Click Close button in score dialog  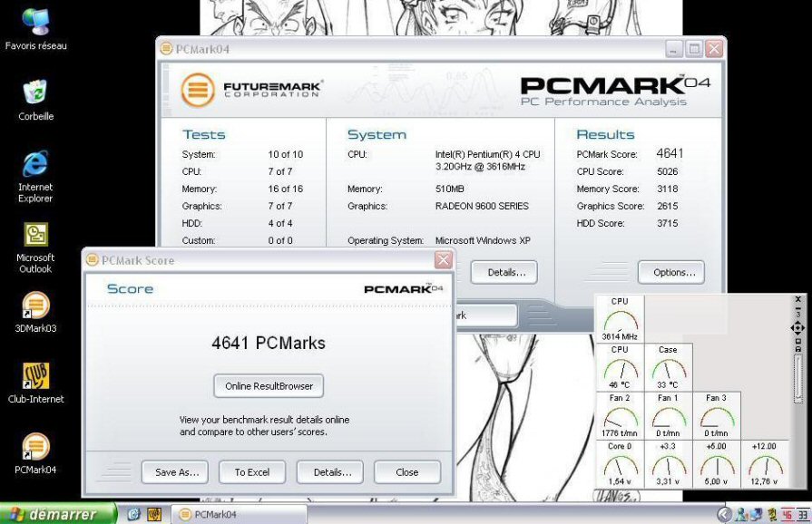pyautogui.click(x=407, y=472)
